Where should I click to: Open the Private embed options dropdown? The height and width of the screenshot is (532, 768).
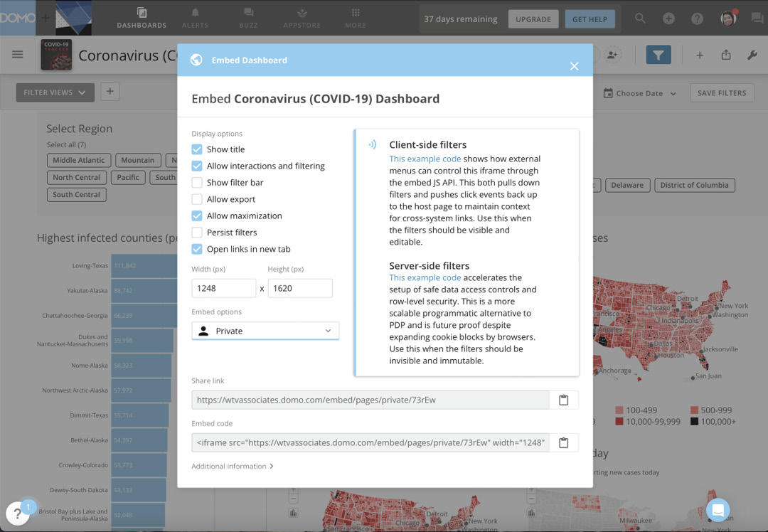coord(265,331)
